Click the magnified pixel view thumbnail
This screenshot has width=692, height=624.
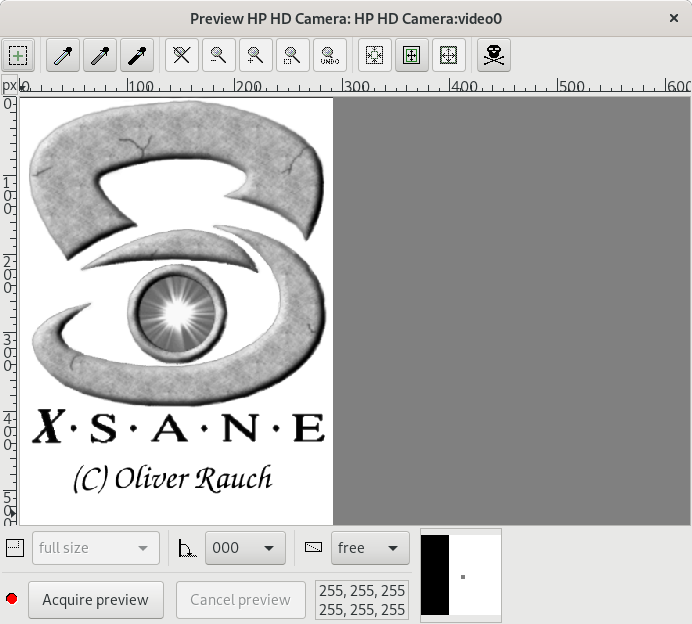coord(461,575)
